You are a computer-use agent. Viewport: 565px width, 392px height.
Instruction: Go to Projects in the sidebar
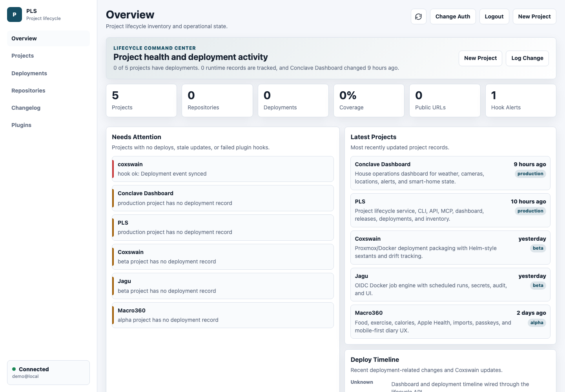[x=48, y=56]
